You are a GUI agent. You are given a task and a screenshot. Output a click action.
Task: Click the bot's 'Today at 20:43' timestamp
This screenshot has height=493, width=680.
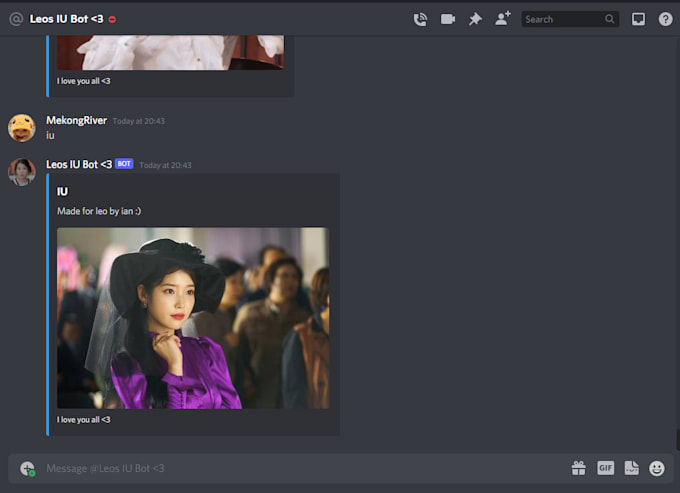165,165
